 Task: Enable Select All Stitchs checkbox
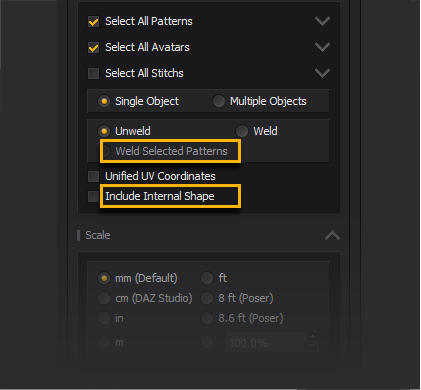pos(93,73)
